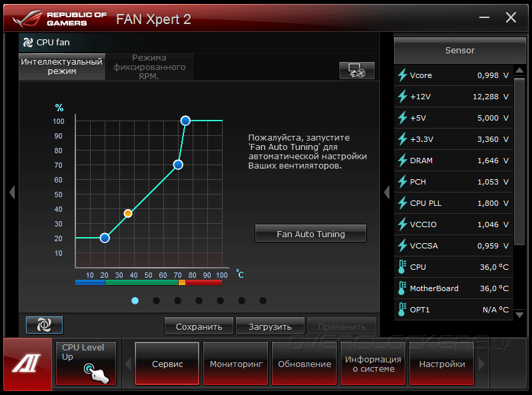Viewport: 532px width, 395px height.
Task: Click the ROG Republic of Gamers logo
Action: pyautogui.click(x=60, y=19)
